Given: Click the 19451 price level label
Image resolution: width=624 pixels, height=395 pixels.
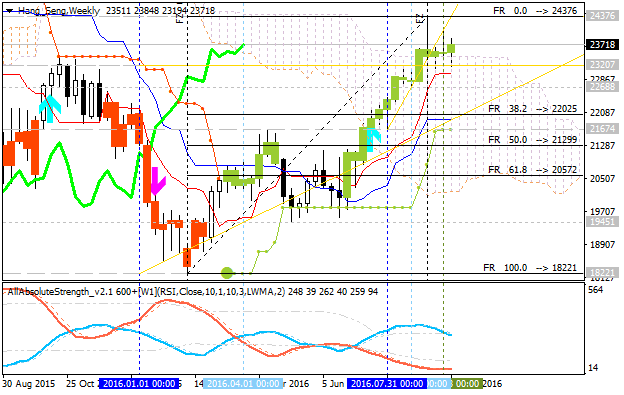Looking at the screenshot, I should (602, 222).
